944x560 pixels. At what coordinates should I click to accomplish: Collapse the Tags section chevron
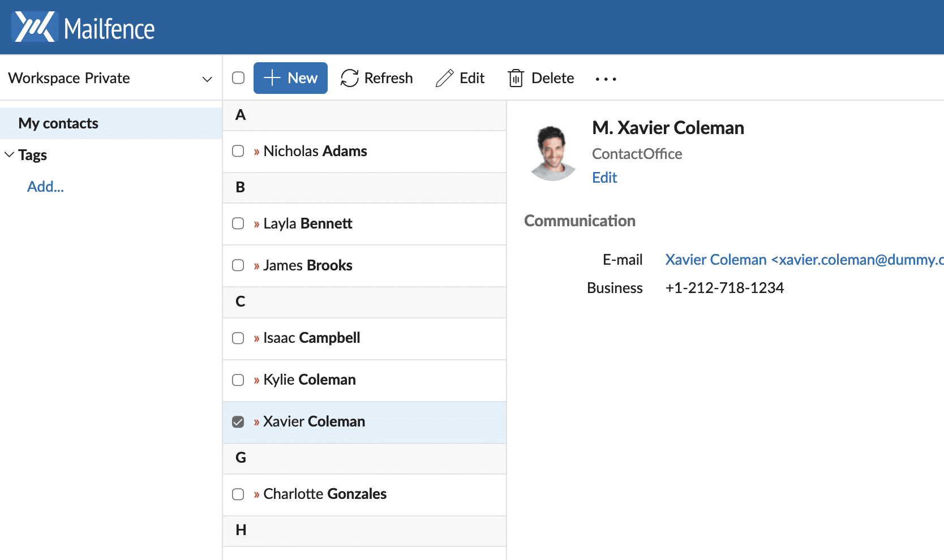9,154
